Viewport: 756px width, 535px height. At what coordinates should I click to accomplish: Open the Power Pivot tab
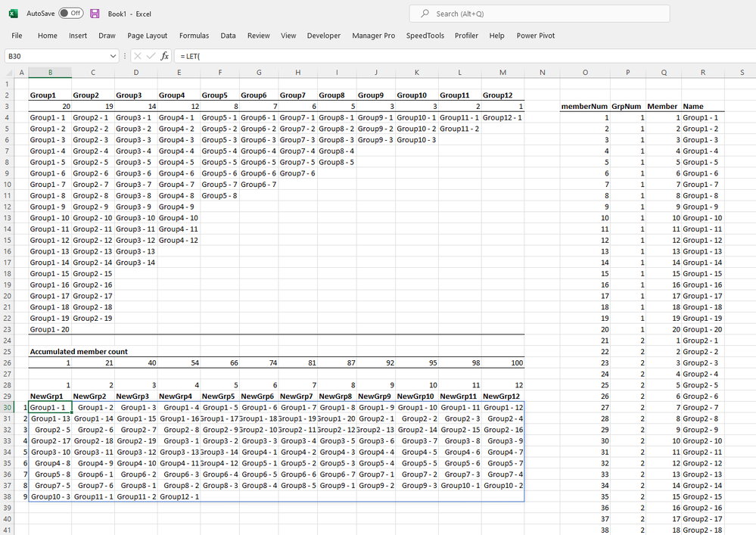(x=535, y=36)
